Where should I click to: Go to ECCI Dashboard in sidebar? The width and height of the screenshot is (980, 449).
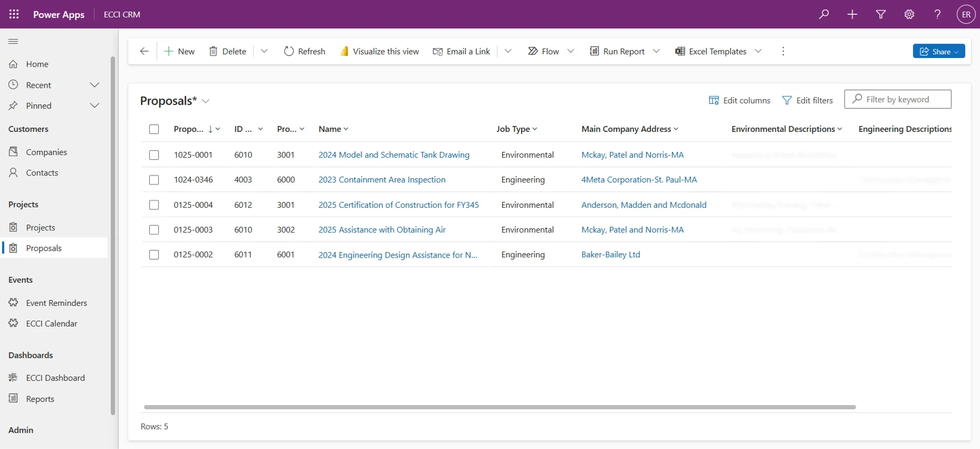pyautogui.click(x=55, y=378)
